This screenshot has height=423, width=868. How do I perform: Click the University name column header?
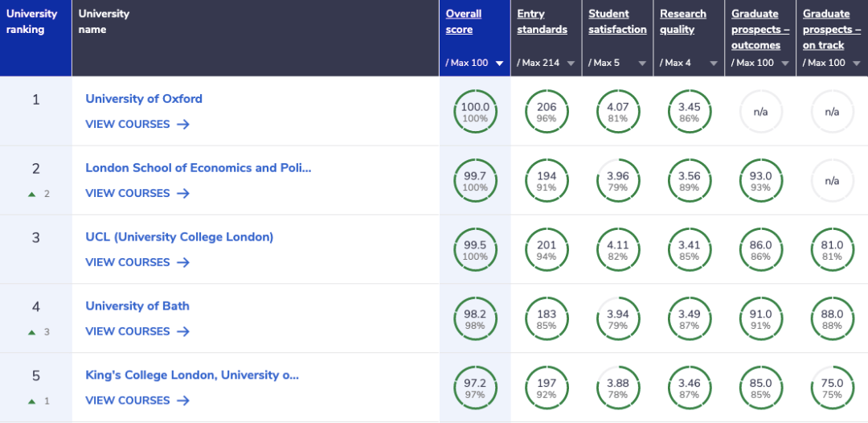256,38
